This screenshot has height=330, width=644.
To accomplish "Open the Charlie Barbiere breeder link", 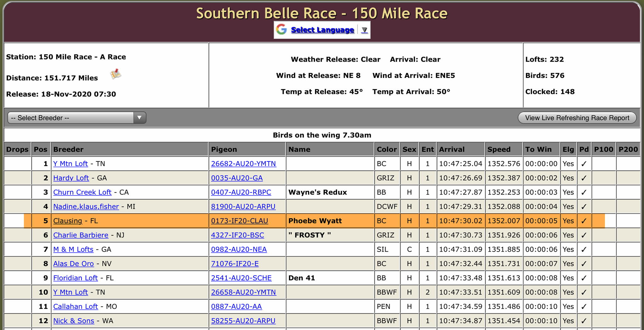I will 81,235.
